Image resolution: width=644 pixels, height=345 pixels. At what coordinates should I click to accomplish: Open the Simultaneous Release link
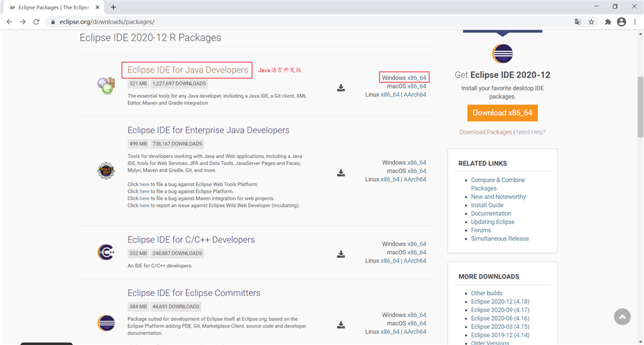500,238
